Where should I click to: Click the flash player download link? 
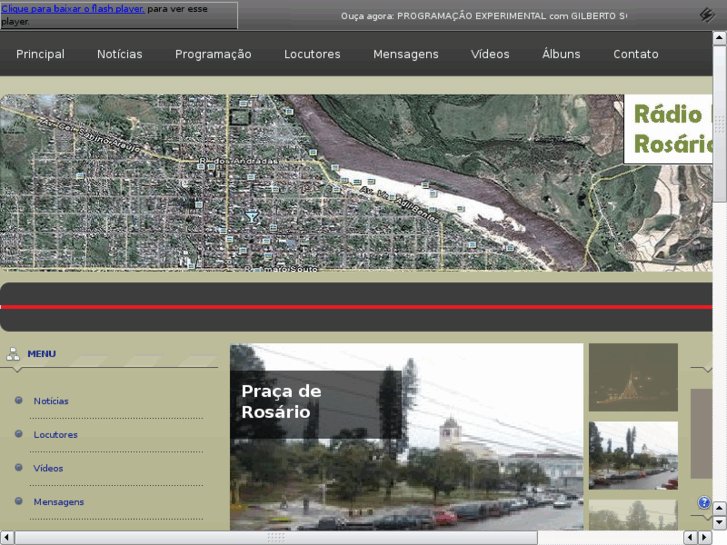73,9
